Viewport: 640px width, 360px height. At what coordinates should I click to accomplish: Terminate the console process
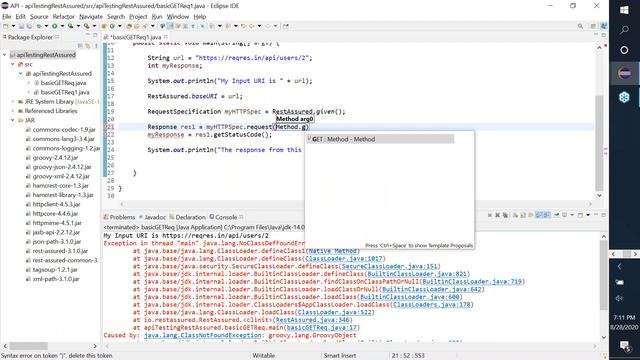tap(490, 215)
